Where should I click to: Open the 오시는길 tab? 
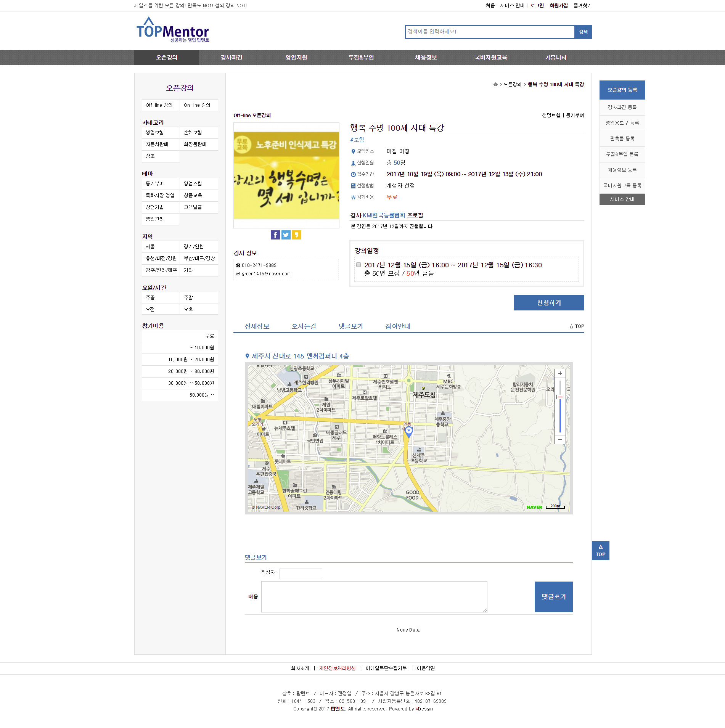304,326
